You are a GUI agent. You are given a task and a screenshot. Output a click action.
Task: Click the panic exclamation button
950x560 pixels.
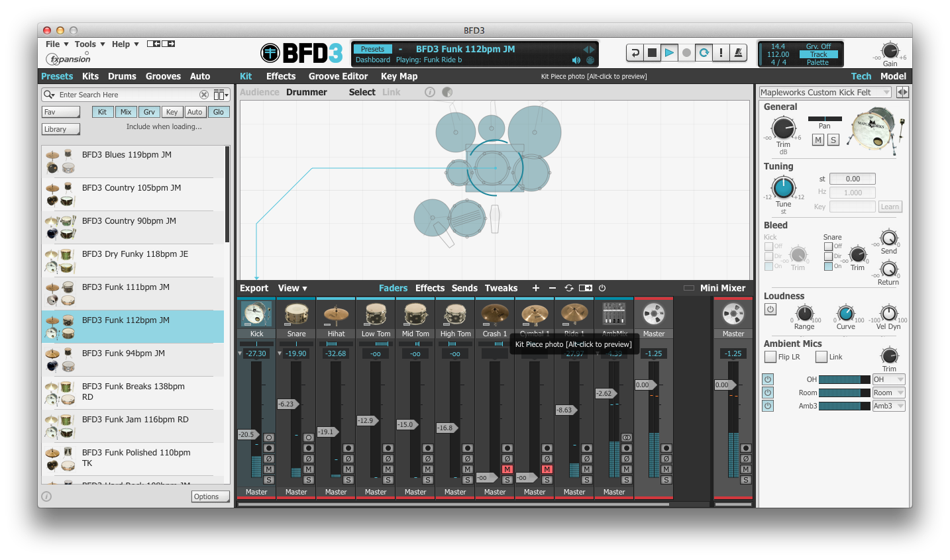click(x=721, y=53)
